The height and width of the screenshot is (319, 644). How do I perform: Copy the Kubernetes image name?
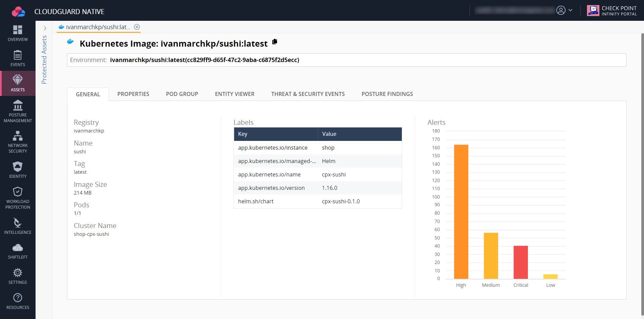point(275,42)
